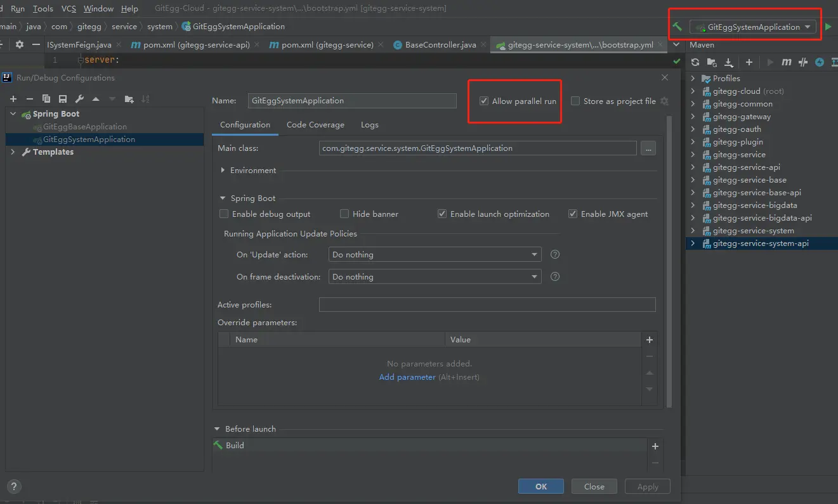
Task: Browse main class with ellipsis button
Action: tap(648, 148)
